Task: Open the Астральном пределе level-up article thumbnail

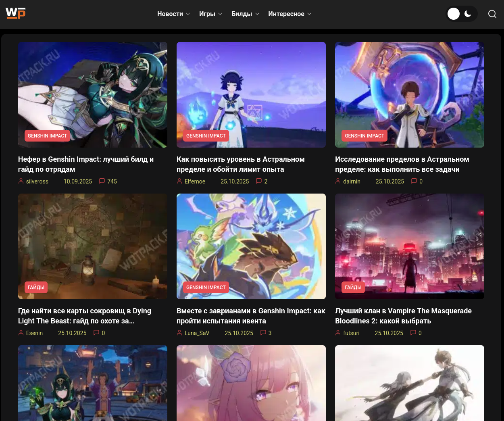Action: click(251, 95)
